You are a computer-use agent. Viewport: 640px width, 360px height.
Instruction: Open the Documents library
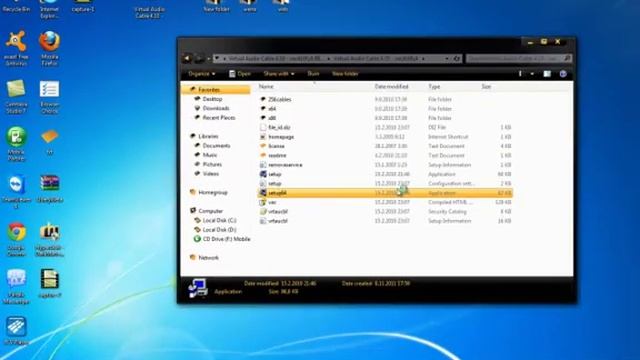click(x=216, y=146)
